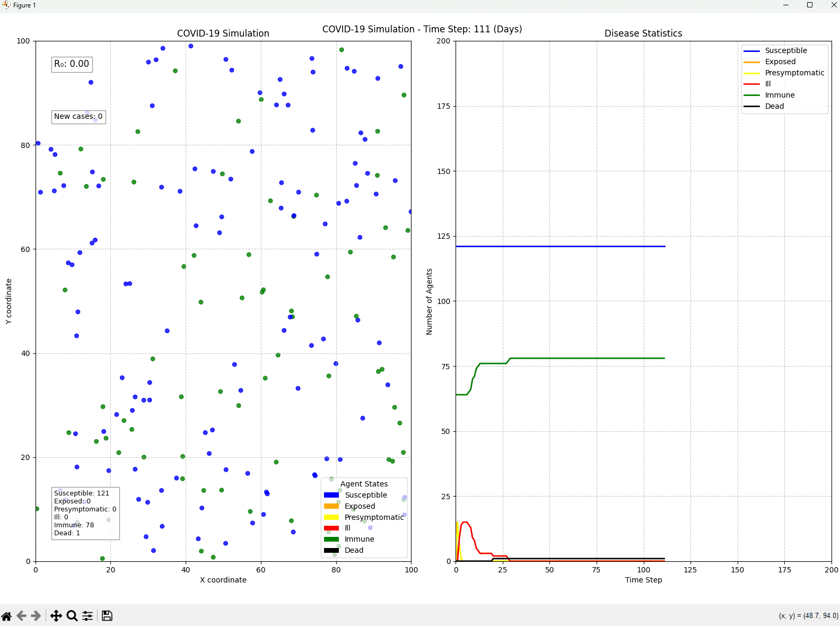
Task: Click the COVID-19 Simulation scatter plot title
Action: tap(223, 33)
